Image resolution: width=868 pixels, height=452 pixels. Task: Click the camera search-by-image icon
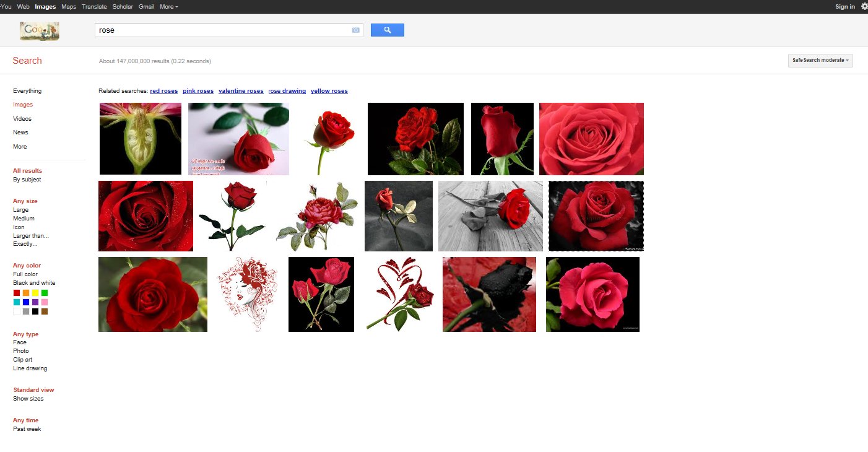[355, 30]
